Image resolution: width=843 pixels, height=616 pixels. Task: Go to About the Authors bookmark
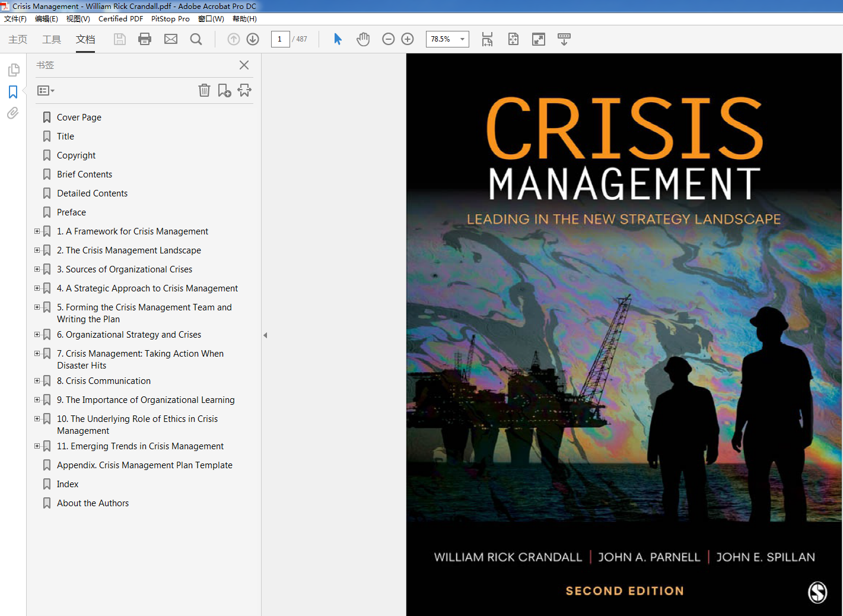pos(93,503)
